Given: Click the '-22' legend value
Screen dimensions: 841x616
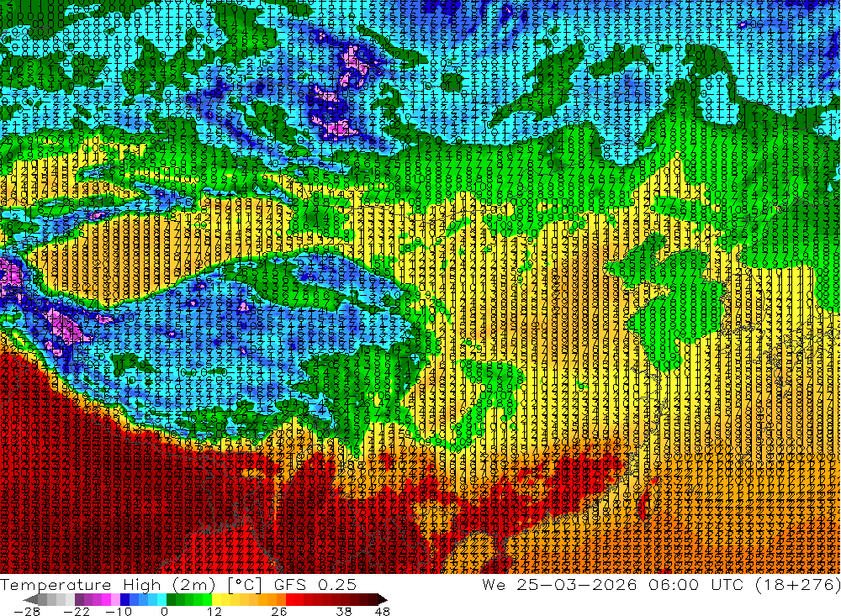Looking at the screenshot, I should tap(77, 611).
